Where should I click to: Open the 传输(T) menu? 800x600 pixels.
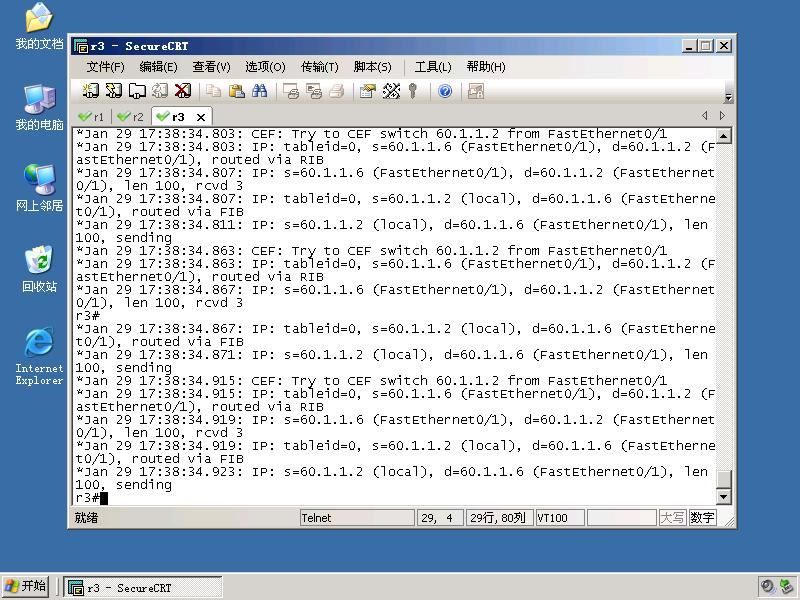point(319,67)
